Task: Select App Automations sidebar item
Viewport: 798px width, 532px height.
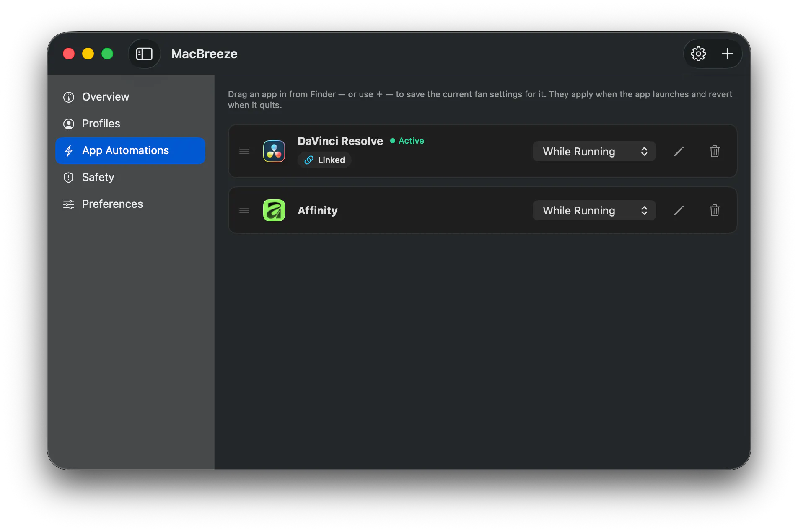Action: [130, 150]
